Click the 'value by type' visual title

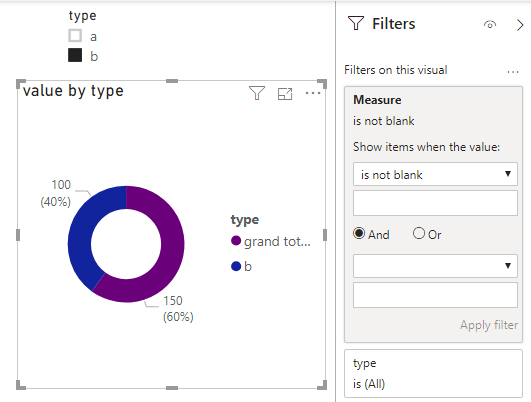pos(73,91)
